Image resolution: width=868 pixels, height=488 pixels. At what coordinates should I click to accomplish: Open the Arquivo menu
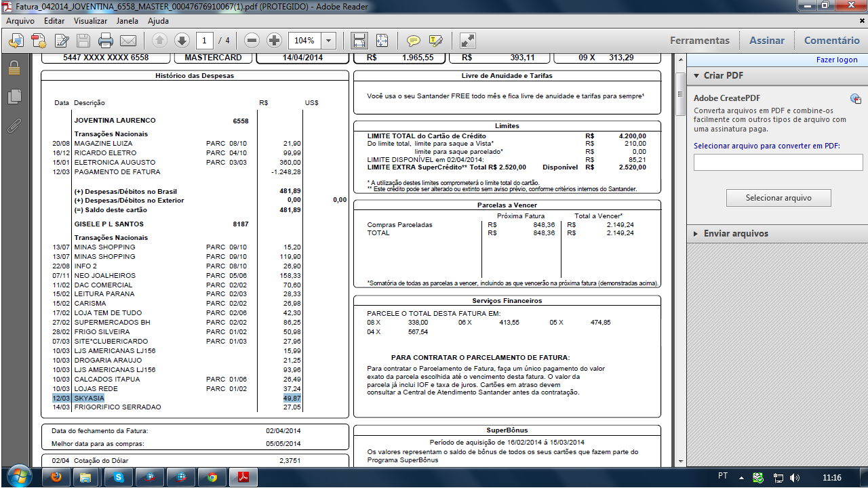[20, 21]
